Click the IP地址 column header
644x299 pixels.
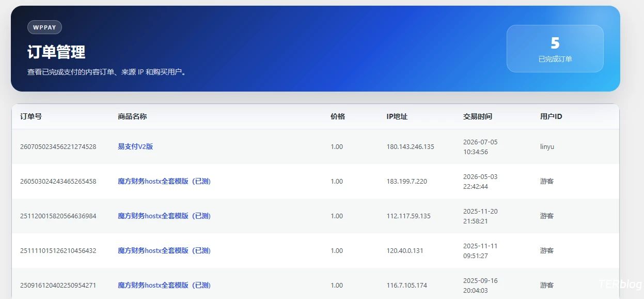[397, 116]
